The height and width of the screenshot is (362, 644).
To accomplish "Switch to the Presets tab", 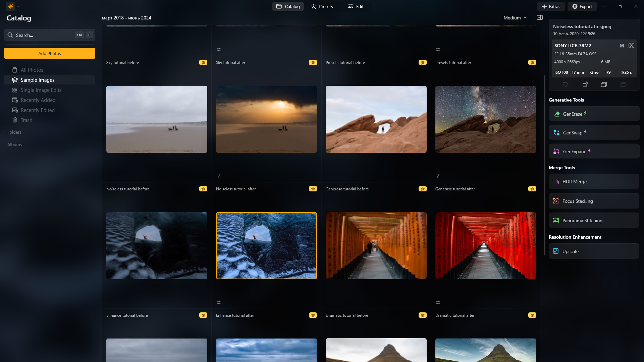I will pos(322,6).
